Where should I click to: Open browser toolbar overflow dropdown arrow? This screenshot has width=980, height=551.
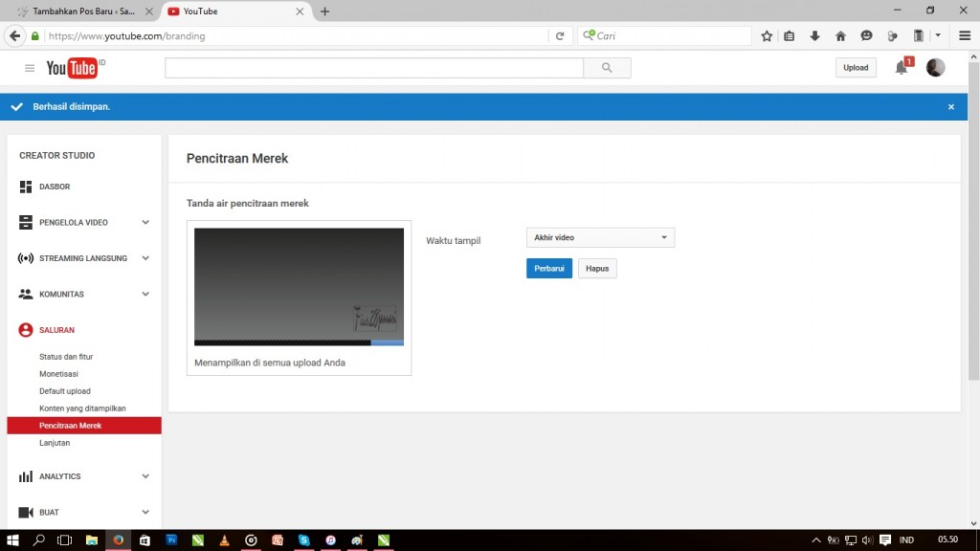tap(938, 36)
